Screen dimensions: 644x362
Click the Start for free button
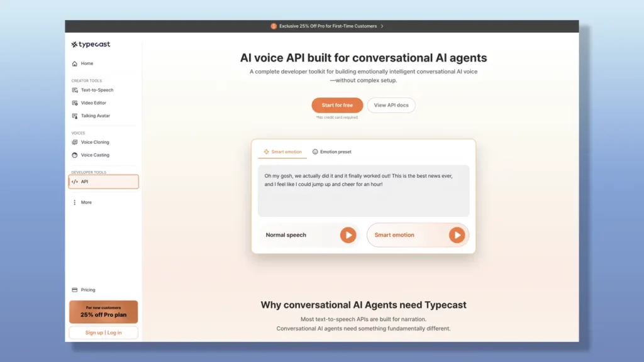pos(337,105)
